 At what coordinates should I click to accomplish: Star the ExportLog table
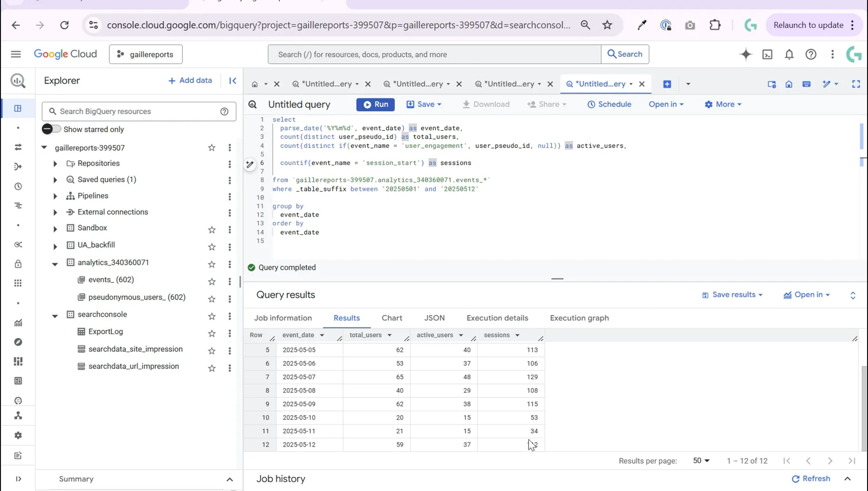tap(212, 333)
